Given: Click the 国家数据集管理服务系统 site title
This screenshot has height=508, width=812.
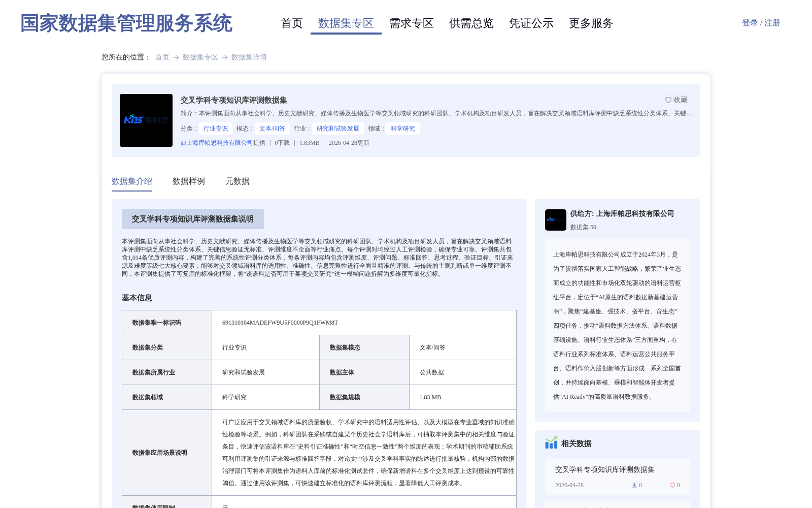Looking at the screenshot, I should point(126,23).
